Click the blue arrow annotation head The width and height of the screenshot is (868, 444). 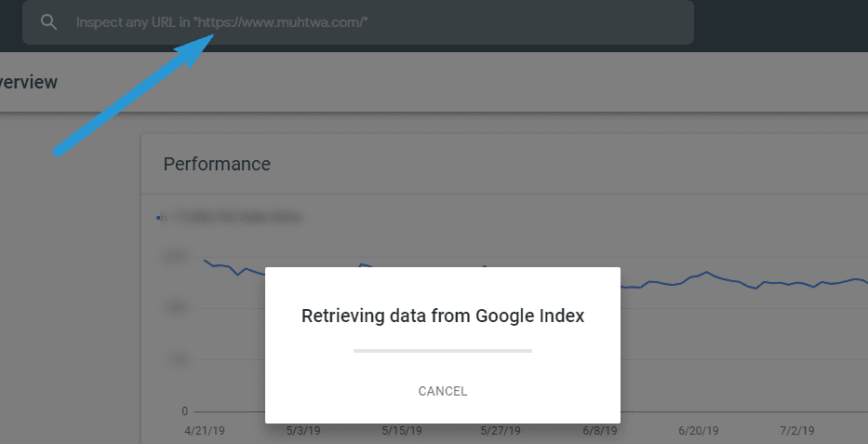click(196, 48)
